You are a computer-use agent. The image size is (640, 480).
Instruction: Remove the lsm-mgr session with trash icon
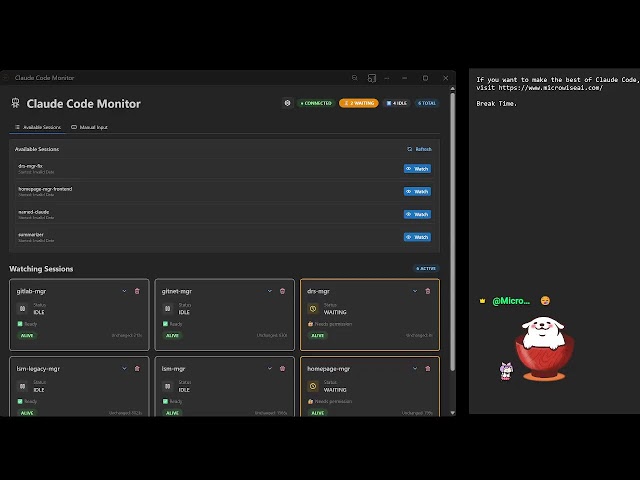tap(282, 369)
